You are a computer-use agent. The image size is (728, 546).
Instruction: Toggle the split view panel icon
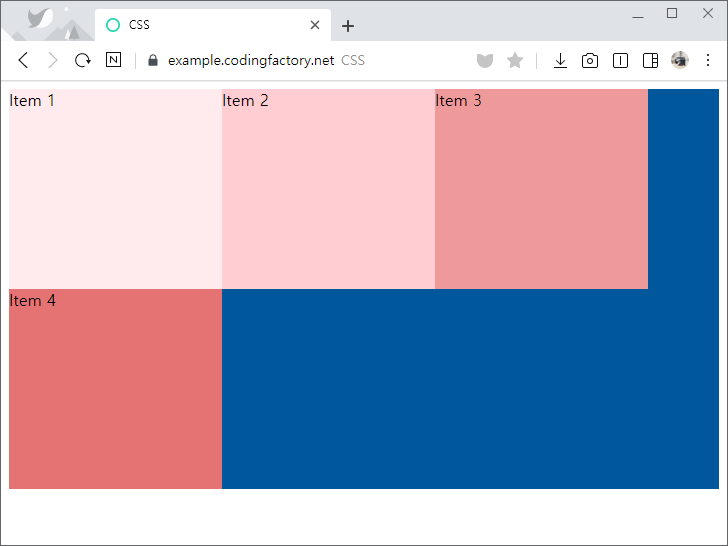pyautogui.click(x=620, y=60)
